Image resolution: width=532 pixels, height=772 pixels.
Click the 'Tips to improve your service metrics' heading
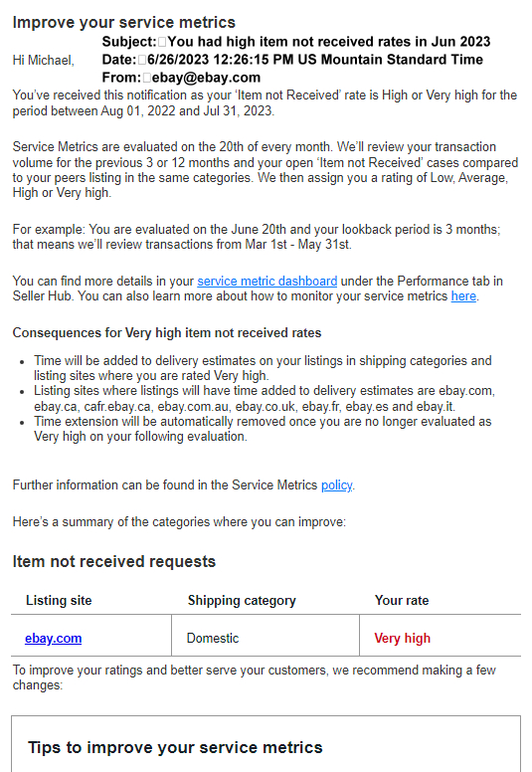175,747
